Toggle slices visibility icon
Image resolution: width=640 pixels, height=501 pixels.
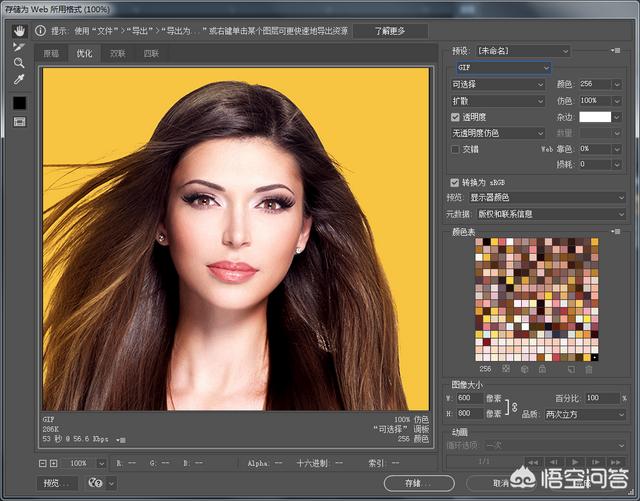(19, 121)
